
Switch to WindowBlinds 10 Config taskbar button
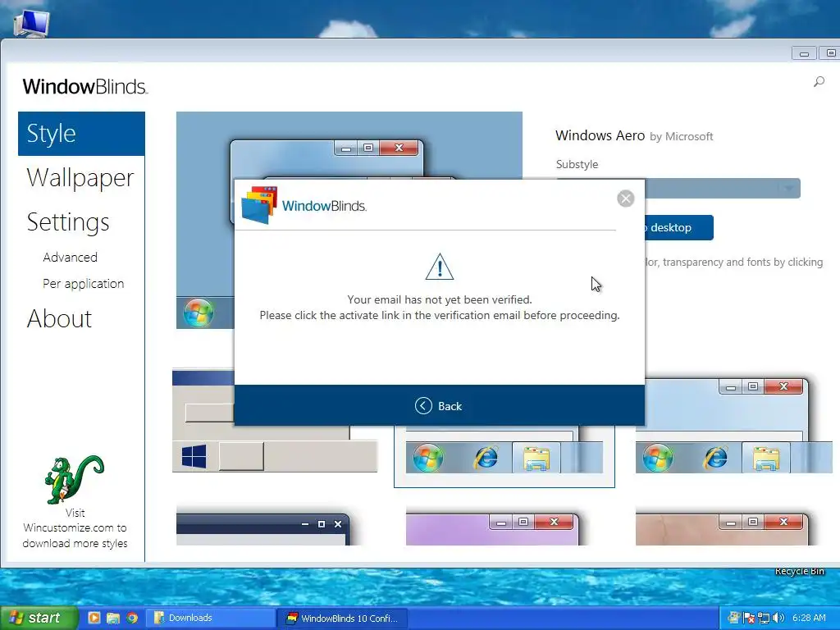click(342, 618)
